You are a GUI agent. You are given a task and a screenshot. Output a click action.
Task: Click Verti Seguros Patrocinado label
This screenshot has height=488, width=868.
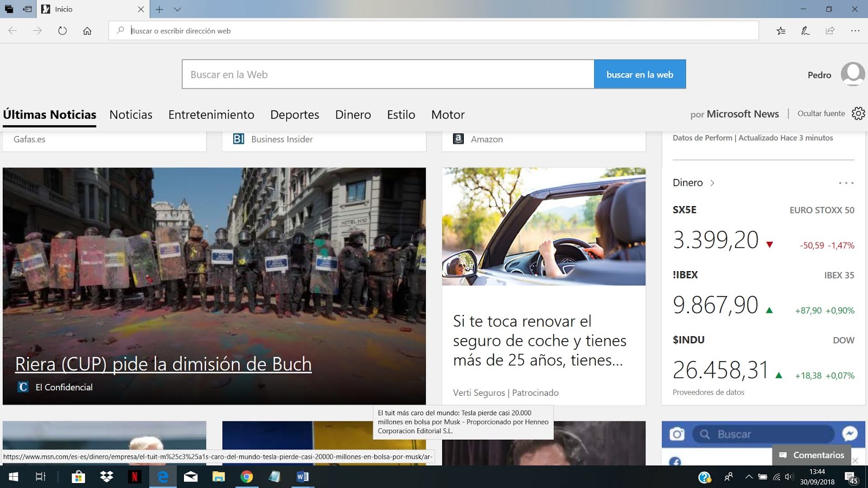pos(506,393)
